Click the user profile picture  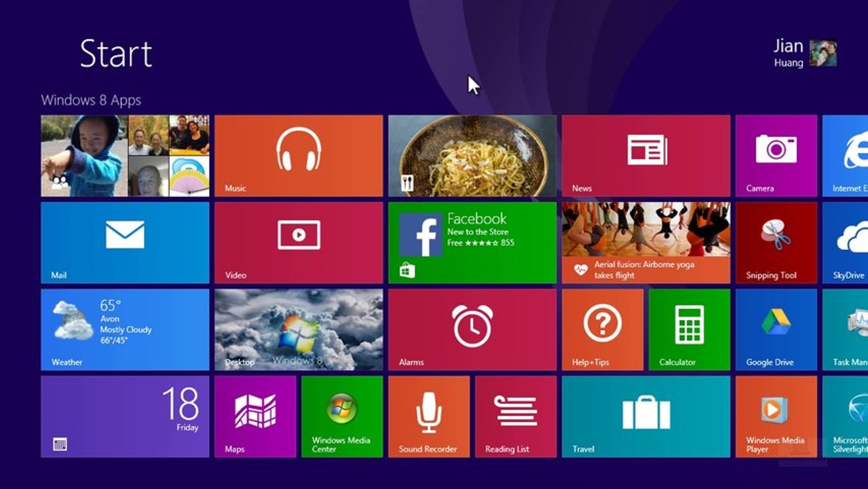click(823, 53)
